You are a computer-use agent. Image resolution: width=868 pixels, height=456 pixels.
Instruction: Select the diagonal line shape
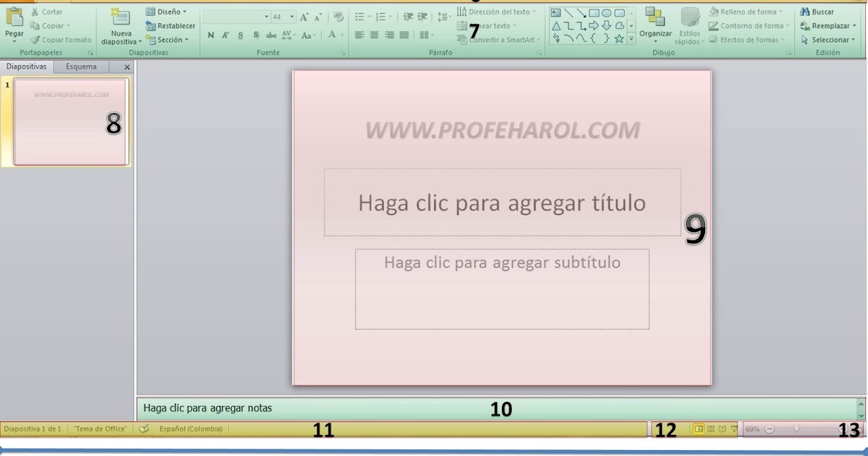tap(569, 12)
